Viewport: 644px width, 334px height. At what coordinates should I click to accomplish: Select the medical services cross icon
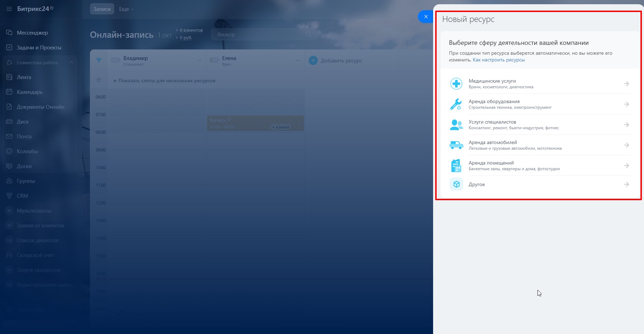click(456, 84)
